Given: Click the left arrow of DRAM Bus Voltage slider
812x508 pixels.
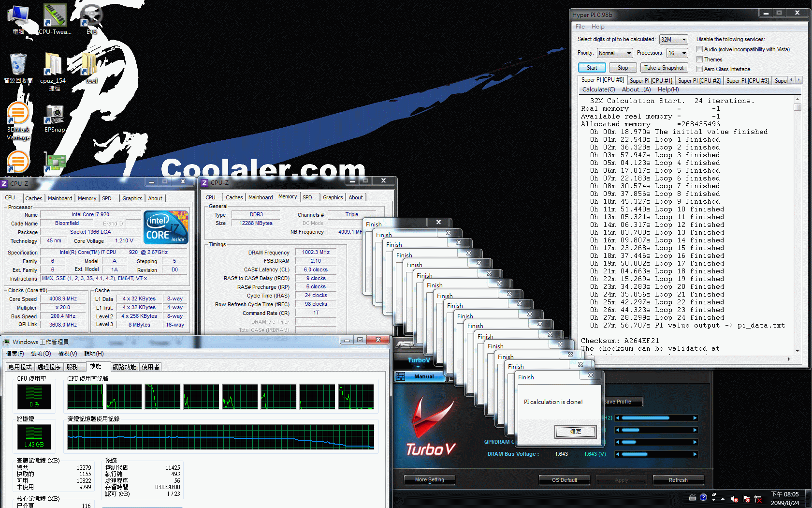Looking at the screenshot, I should coord(617,454).
